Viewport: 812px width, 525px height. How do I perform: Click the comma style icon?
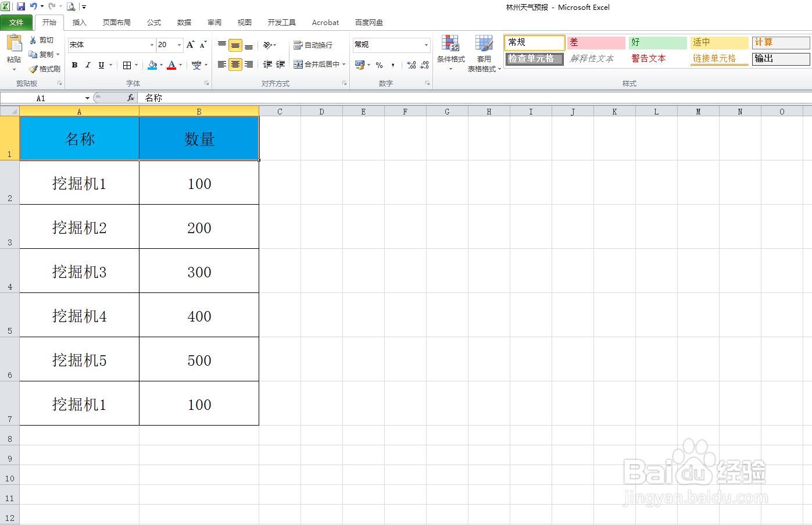point(393,65)
